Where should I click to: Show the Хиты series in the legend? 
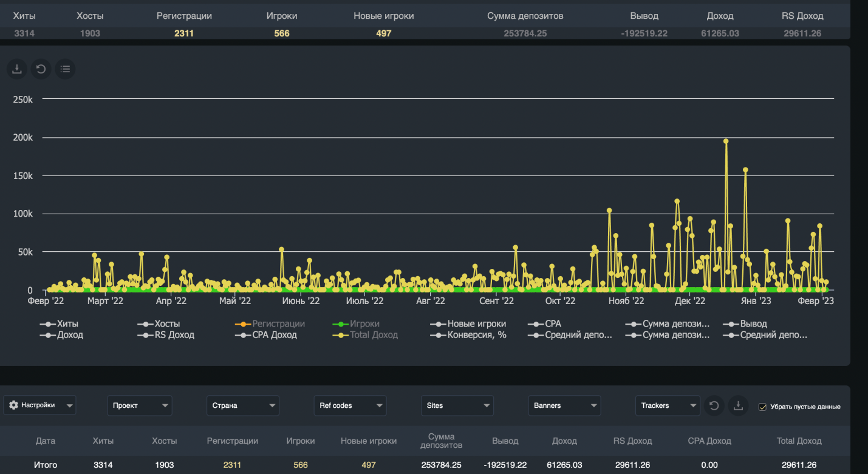click(67, 324)
